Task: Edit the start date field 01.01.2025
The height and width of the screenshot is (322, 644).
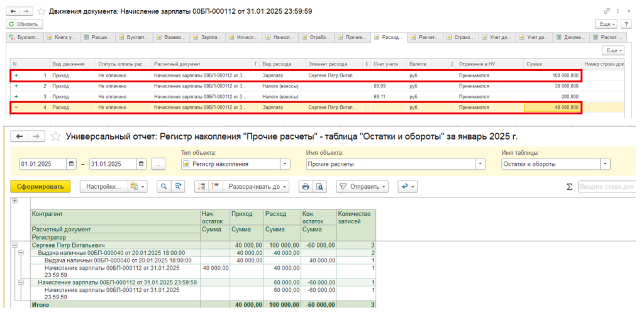Action: 42,164
